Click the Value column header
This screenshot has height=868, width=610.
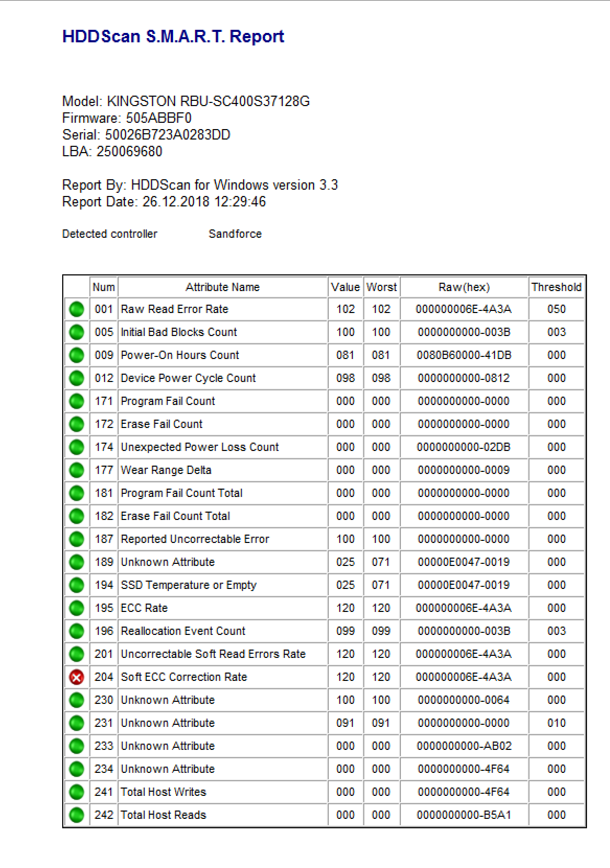[x=346, y=287]
